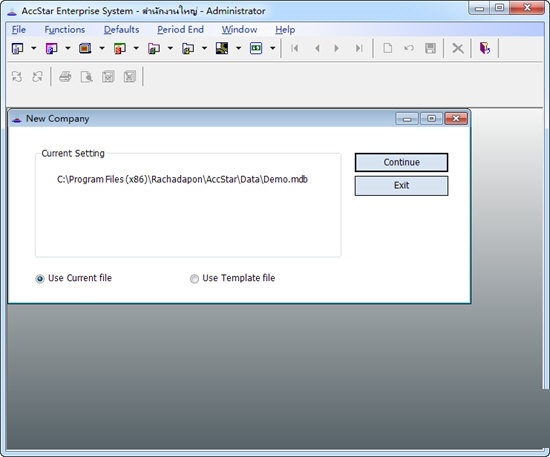Image resolution: width=550 pixels, height=457 pixels.
Task: Click the print preview magnifier icon
Action: pos(87,76)
